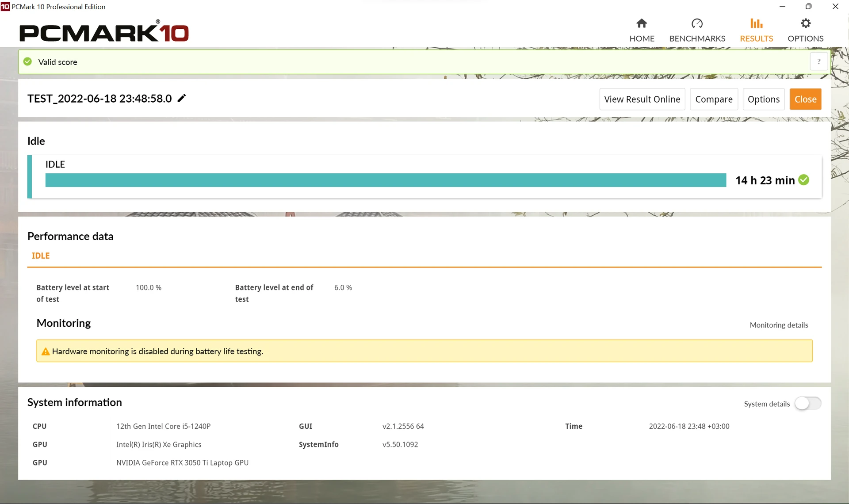Open Monitoring details link
This screenshot has width=849, height=504.
779,325
